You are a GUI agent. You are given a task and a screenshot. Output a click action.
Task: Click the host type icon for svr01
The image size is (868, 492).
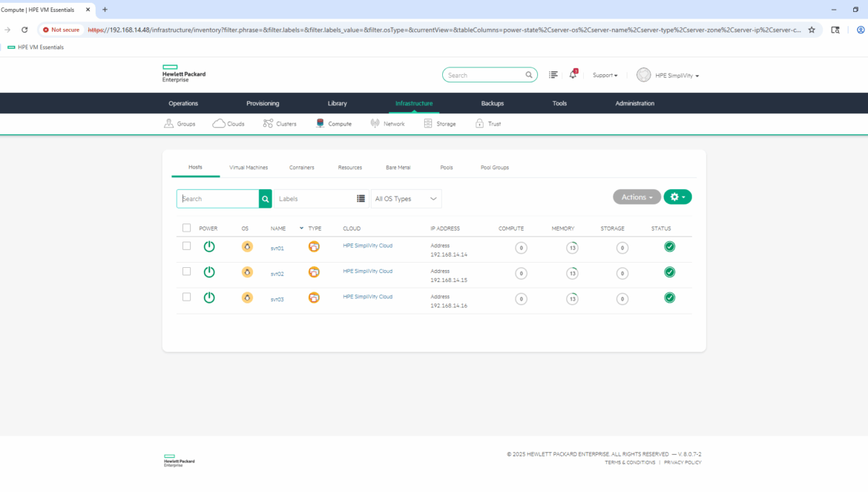[314, 247]
